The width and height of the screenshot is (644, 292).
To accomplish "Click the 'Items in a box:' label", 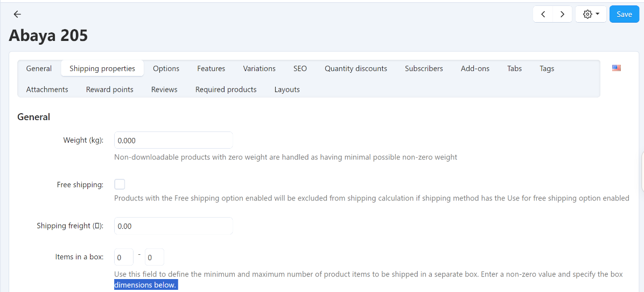I will tap(79, 257).
